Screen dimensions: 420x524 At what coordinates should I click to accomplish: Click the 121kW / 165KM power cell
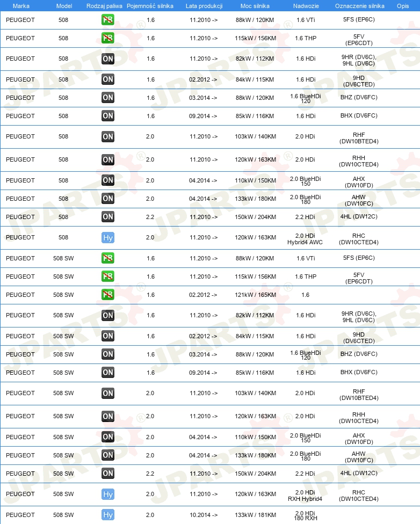pyautogui.click(x=256, y=295)
